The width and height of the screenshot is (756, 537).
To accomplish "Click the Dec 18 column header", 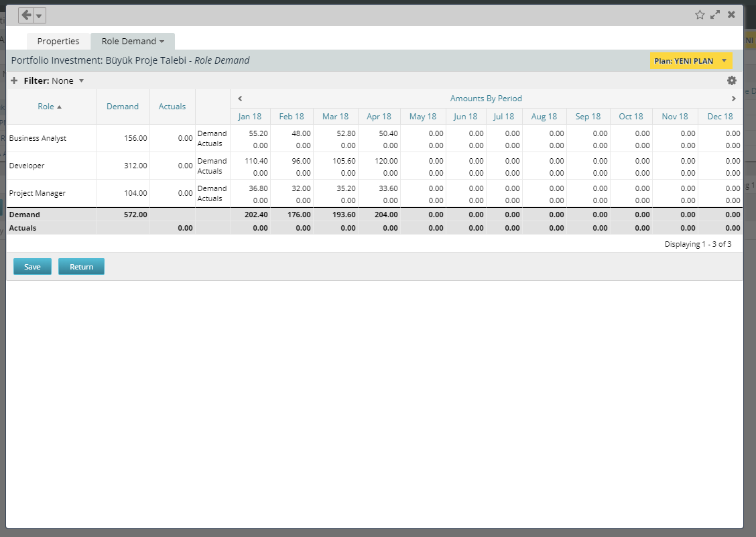I will pyautogui.click(x=720, y=116).
